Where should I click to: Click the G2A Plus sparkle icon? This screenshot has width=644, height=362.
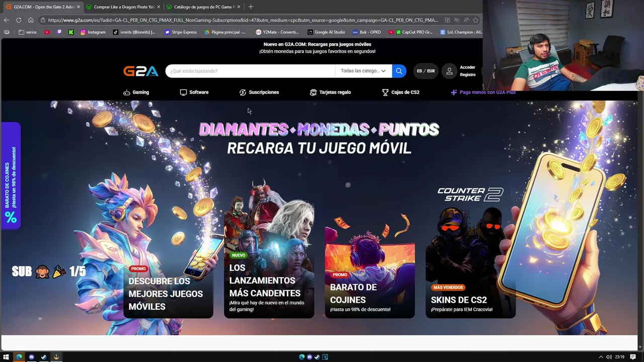pos(453,93)
